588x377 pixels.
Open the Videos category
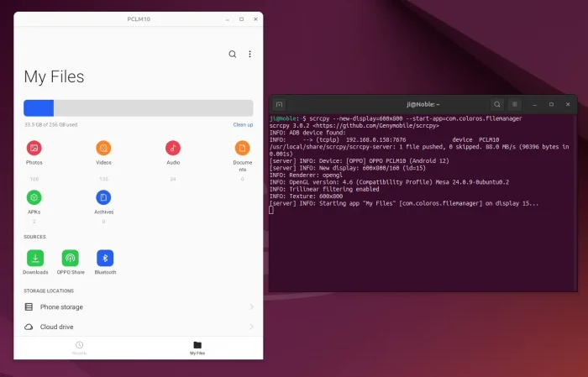(103, 153)
